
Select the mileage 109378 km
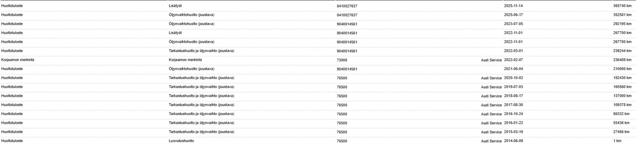(x=622, y=105)
